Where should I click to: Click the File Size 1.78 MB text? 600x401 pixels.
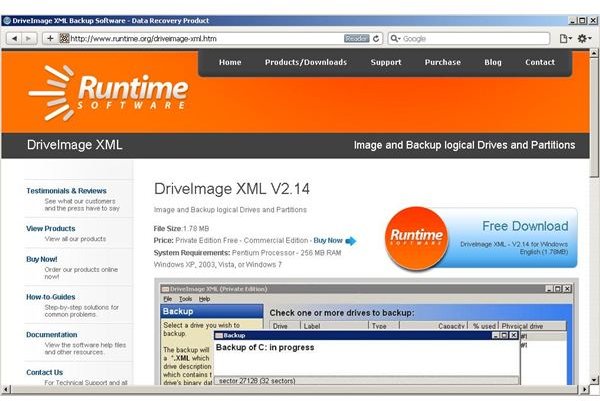click(181, 228)
